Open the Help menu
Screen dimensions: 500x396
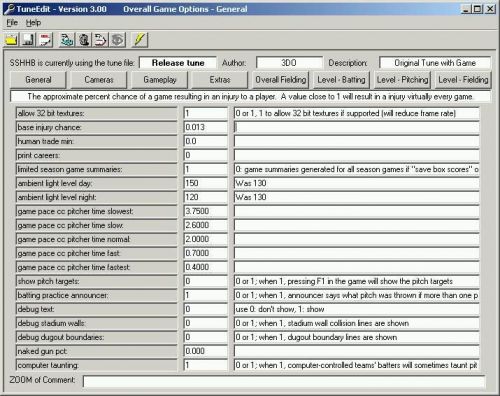point(33,23)
